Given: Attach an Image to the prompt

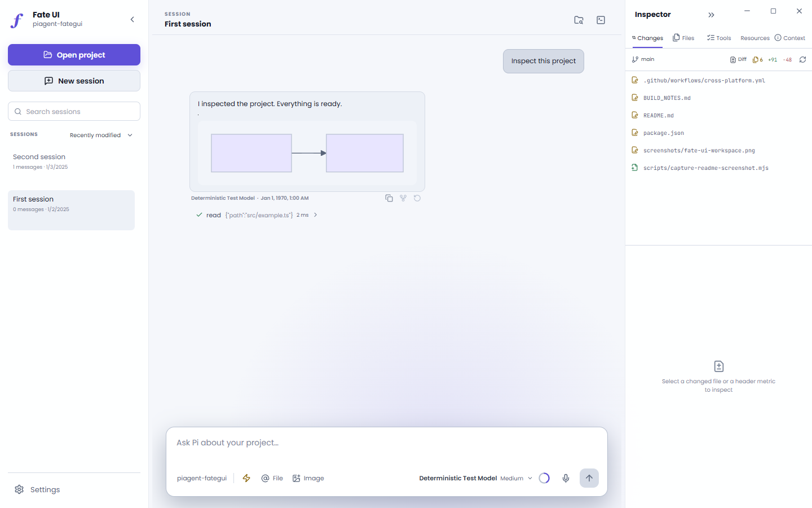Looking at the screenshot, I should [308, 478].
